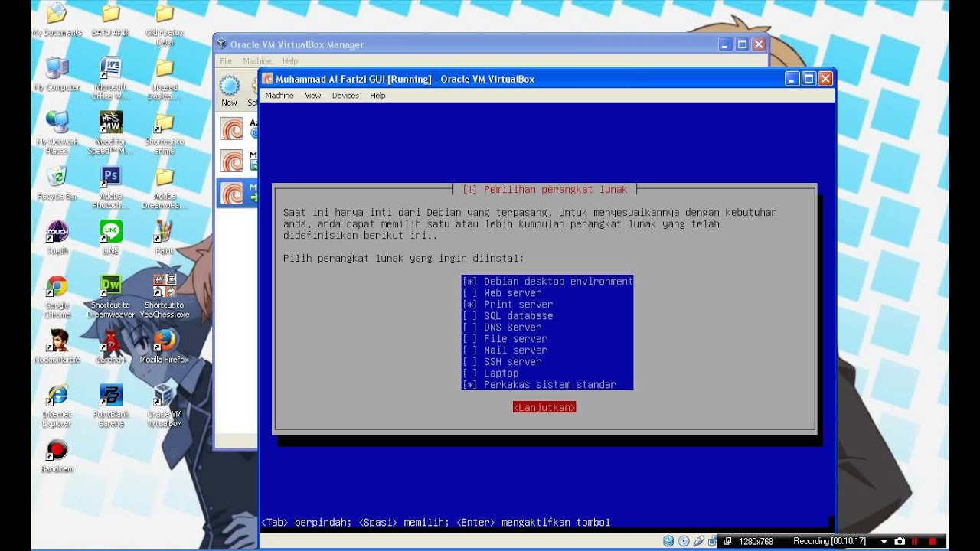The width and height of the screenshot is (980, 551).
Task: Click the hard disk indicator in VM status bar
Action: point(668,541)
